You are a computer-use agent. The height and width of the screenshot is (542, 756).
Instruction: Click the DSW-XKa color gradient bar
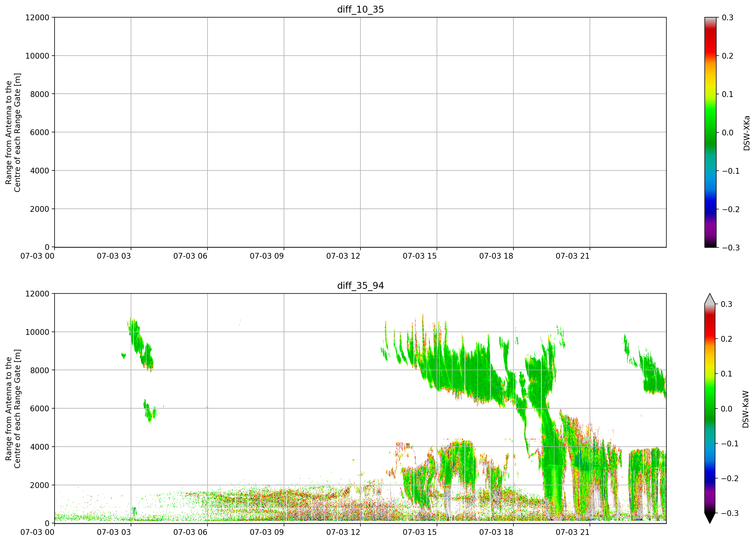point(710,132)
